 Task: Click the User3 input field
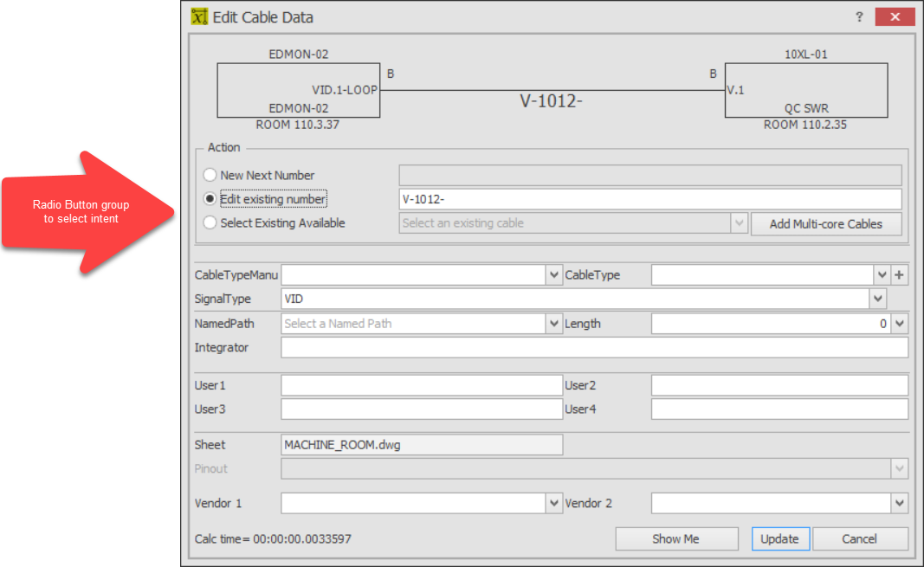(422, 409)
